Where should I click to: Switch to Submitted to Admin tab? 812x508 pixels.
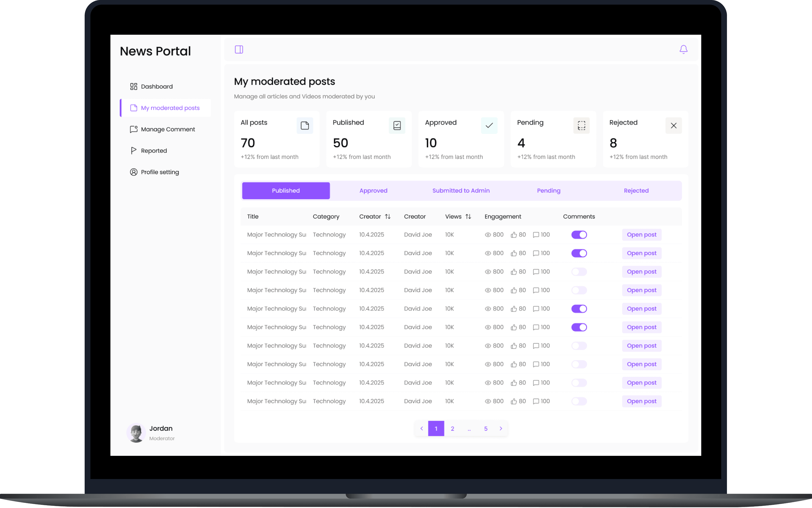[x=461, y=191]
